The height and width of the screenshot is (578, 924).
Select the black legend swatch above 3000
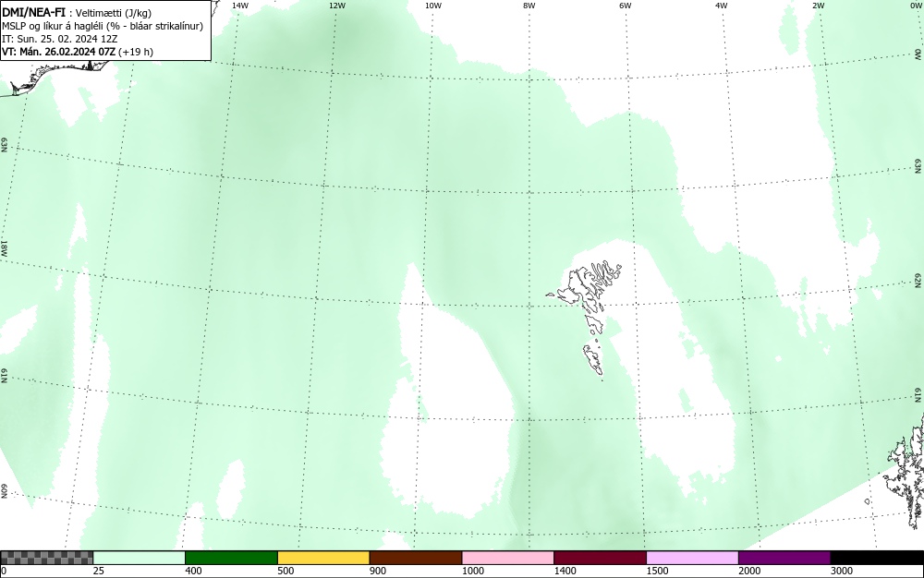[x=877, y=558]
